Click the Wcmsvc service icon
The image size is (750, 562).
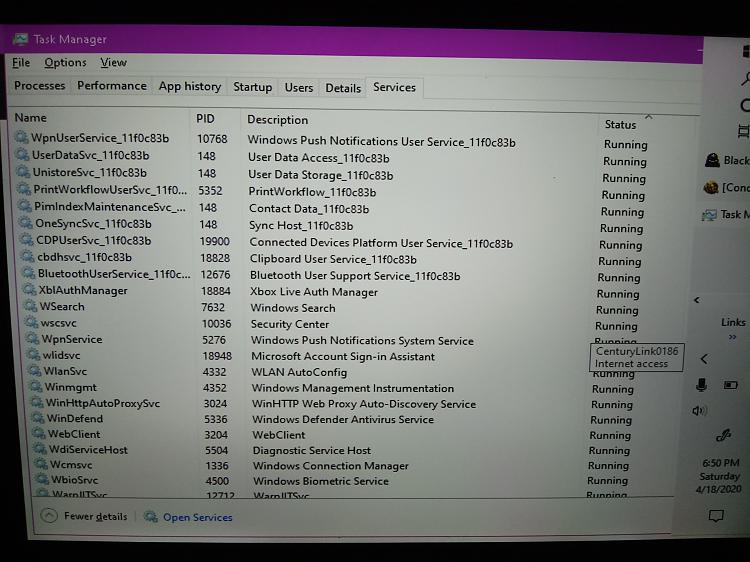coord(42,464)
